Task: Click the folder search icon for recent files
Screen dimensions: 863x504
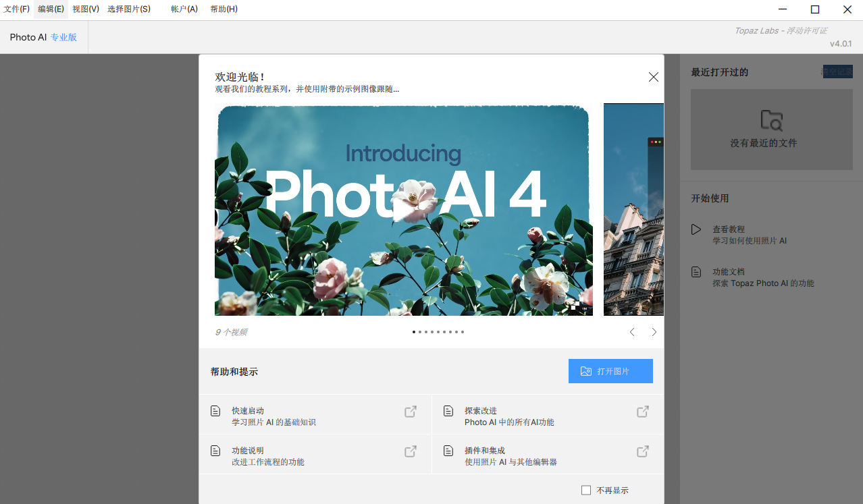Action: pyautogui.click(x=771, y=120)
